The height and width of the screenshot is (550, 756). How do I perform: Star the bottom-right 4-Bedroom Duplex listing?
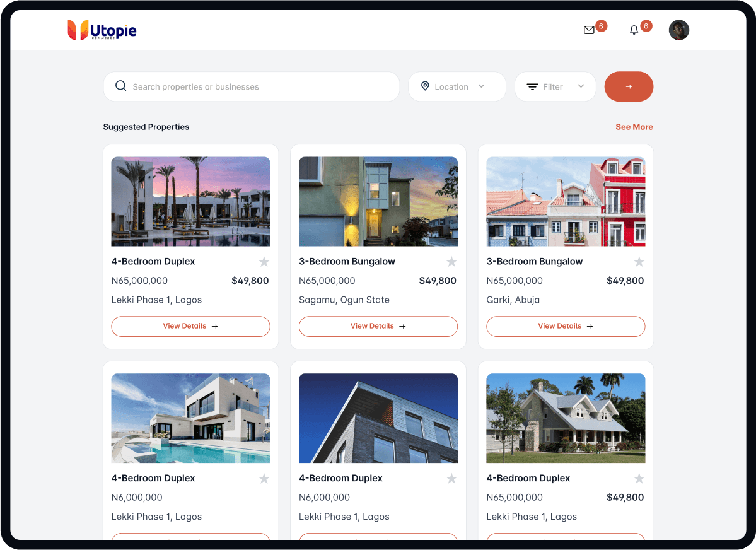pyautogui.click(x=639, y=479)
